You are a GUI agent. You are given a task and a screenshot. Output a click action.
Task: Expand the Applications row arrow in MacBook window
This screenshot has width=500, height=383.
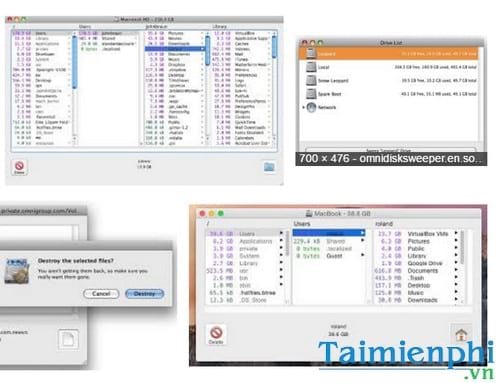281,240
